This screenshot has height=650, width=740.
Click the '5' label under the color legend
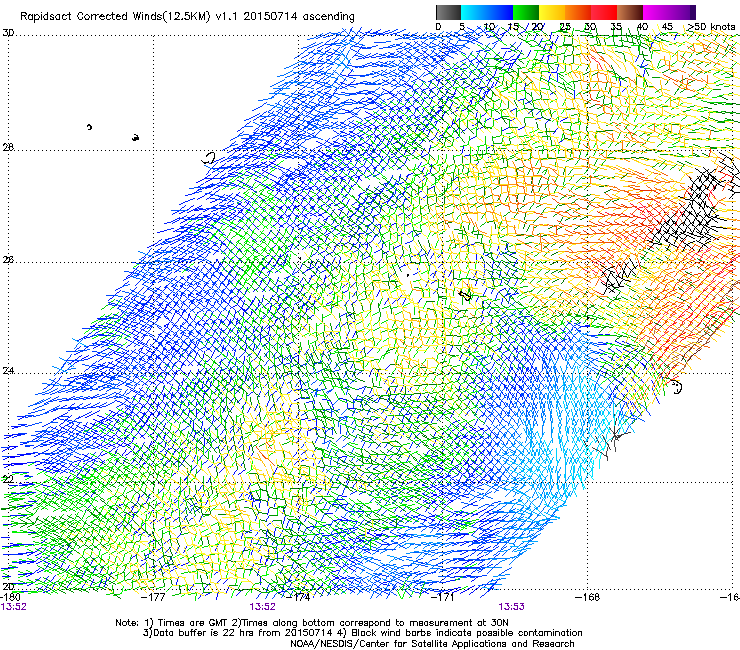pyautogui.click(x=462, y=27)
